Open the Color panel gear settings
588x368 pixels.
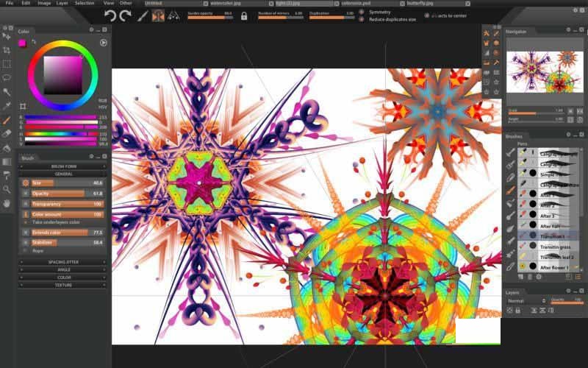[x=91, y=29]
